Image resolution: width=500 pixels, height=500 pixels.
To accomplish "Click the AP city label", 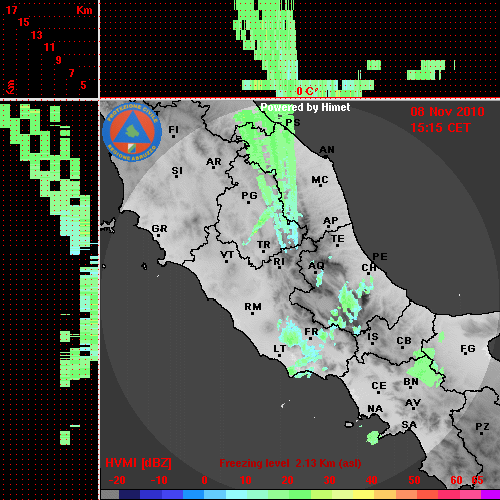I will [331, 221].
